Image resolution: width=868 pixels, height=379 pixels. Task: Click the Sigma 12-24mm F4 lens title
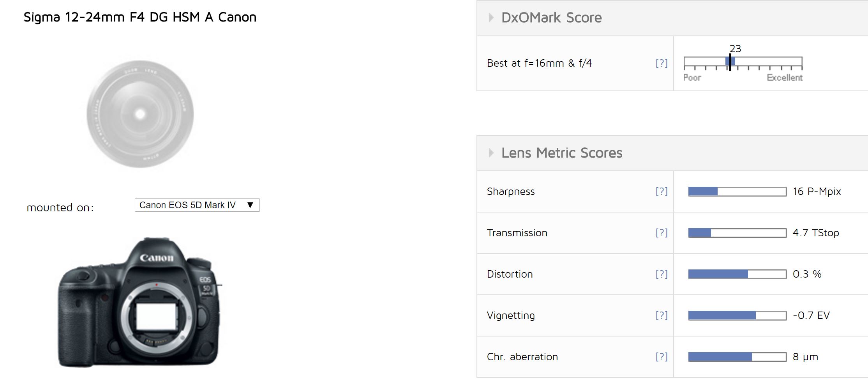(140, 17)
